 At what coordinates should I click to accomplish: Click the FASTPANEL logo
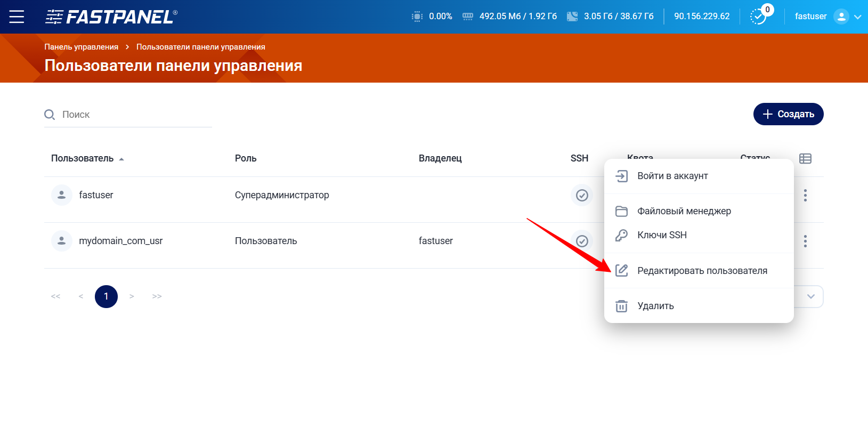click(x=111, y=17)
